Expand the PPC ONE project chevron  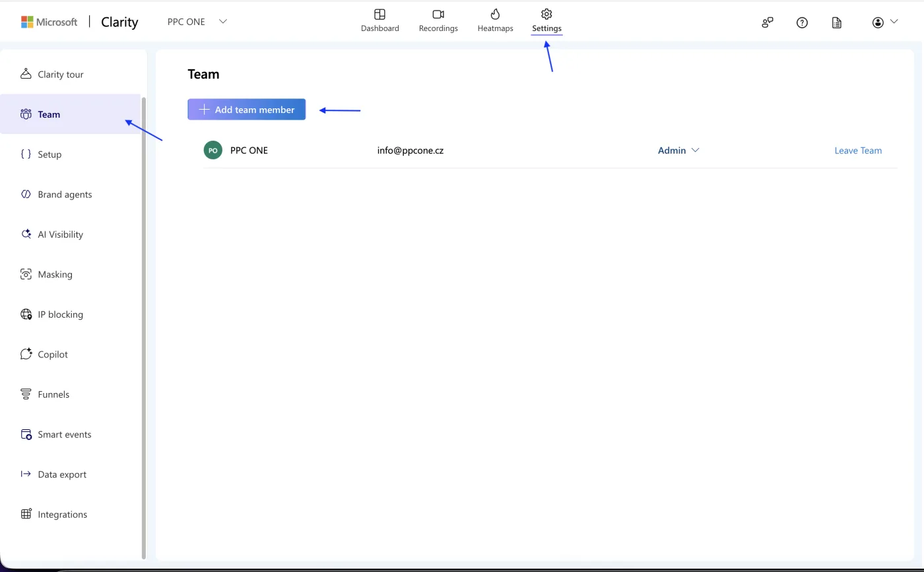[x=223, y=21]
